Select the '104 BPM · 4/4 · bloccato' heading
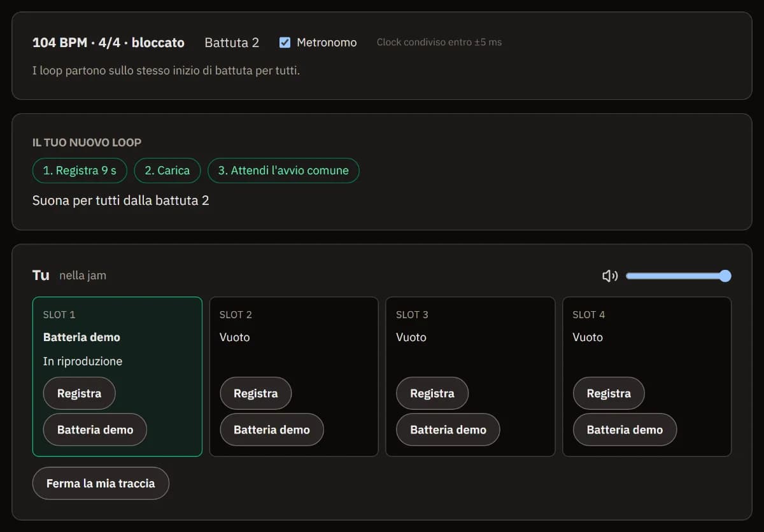The image size is (764, 532). (108, 43)
